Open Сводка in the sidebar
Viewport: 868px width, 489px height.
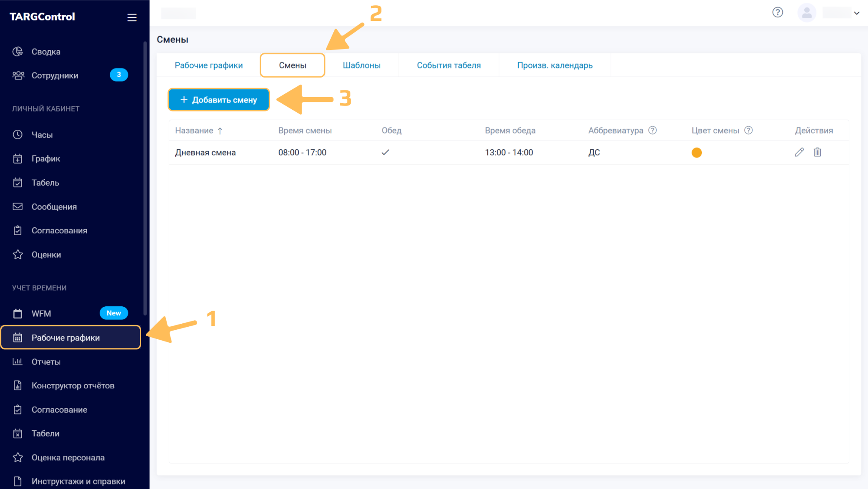(x=46, y=52)
